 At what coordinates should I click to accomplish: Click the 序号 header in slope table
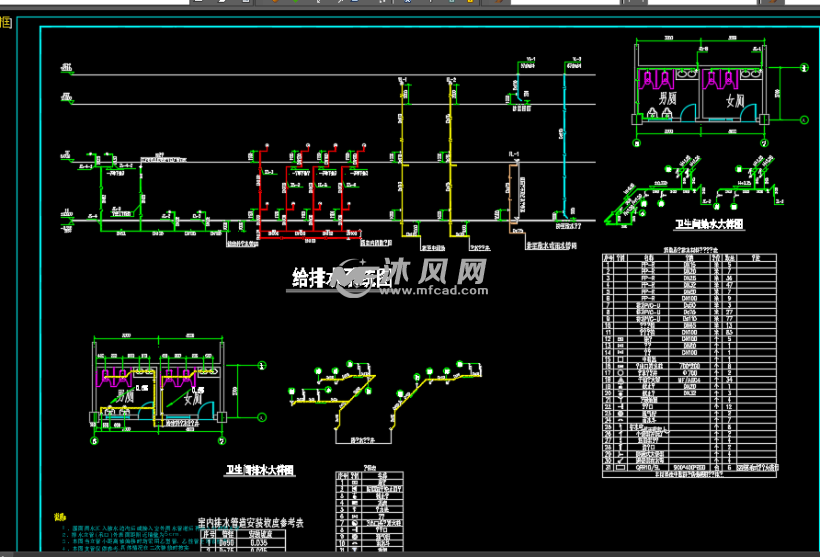click(x=209, y=535)
